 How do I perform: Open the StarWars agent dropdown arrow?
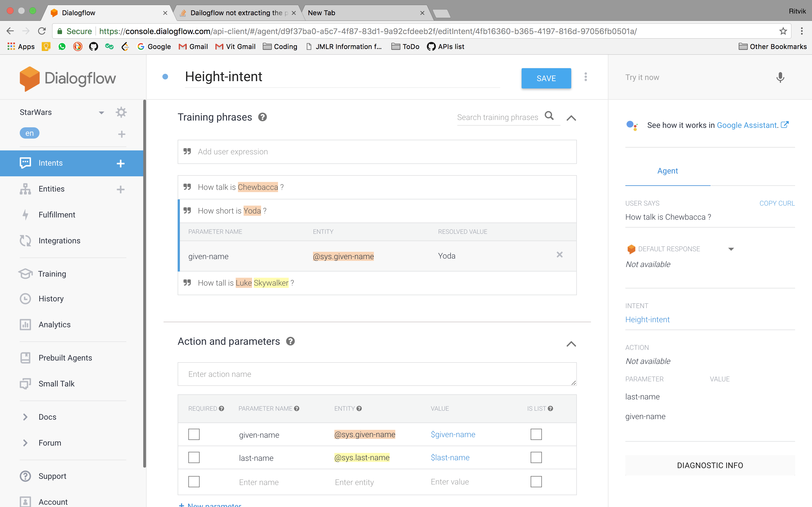click(x=101, y=113)
